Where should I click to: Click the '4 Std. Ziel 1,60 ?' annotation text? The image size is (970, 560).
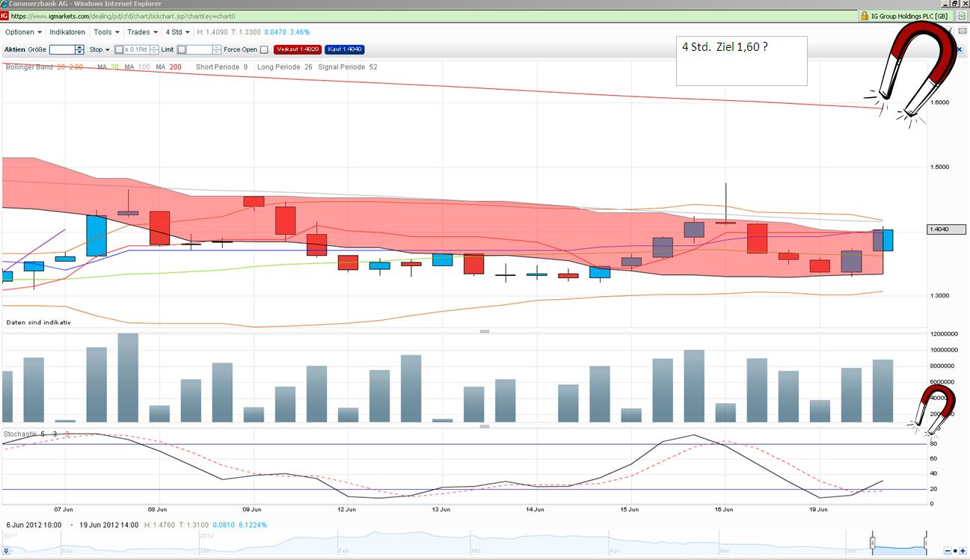point(725,46)
